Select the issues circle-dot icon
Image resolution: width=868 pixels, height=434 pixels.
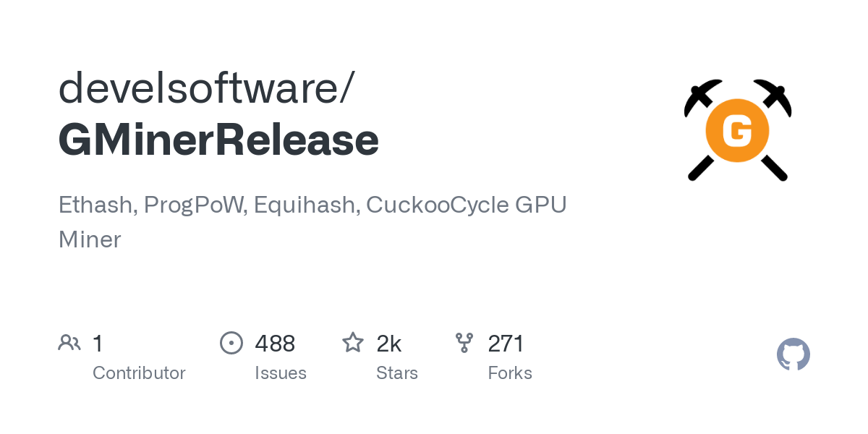tap(231, 343)
